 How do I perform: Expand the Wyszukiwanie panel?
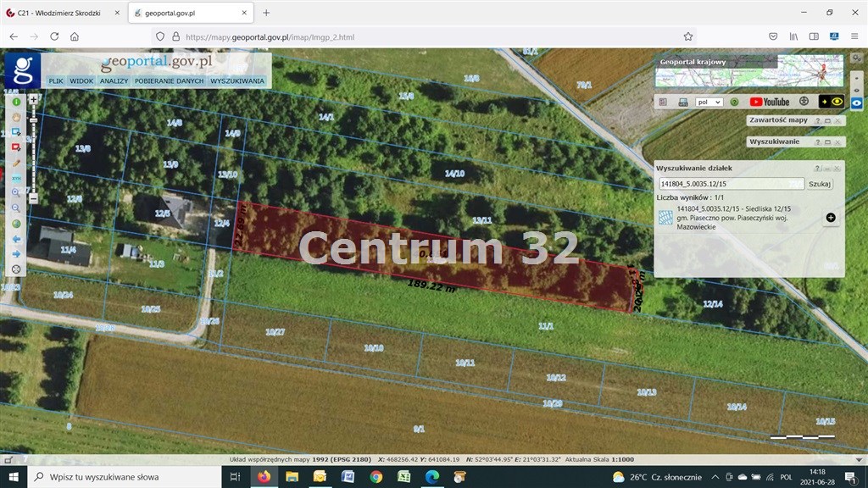(x=827, y=142)
